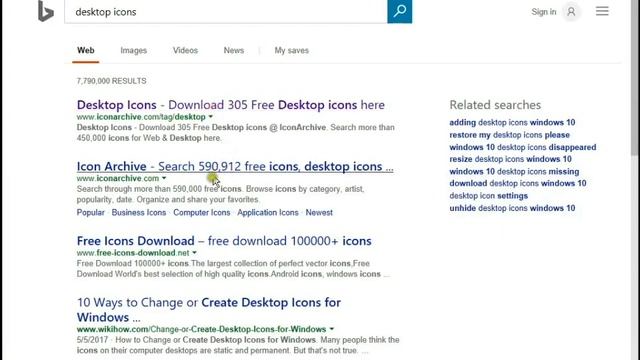Click the Application Icons sublink
Viewport: 640px width, 360px height.
(x=268, y=212)
